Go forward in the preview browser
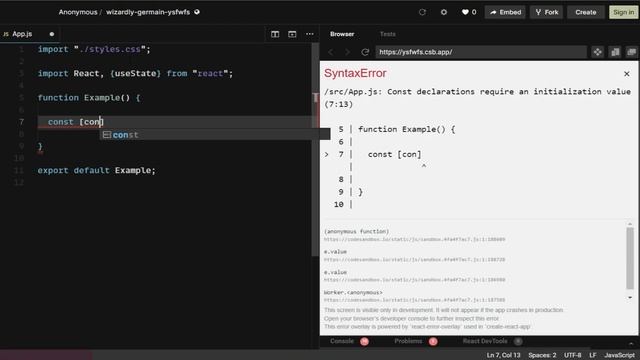This screenshot has width=640, height=360. [x=347, y=52]
